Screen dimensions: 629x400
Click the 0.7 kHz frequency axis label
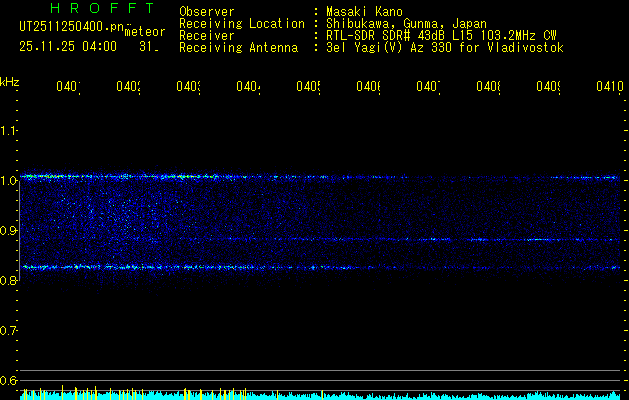[x=8, y=330]
